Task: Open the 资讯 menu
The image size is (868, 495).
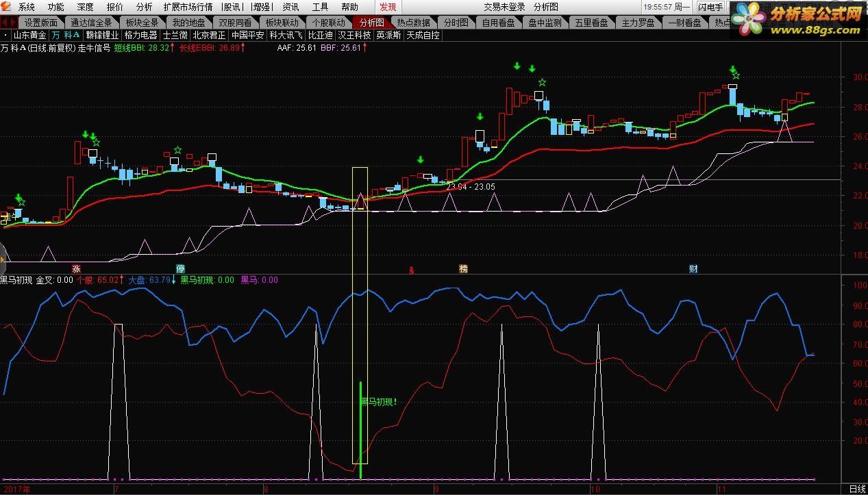Action: click(x=290, y=7)
